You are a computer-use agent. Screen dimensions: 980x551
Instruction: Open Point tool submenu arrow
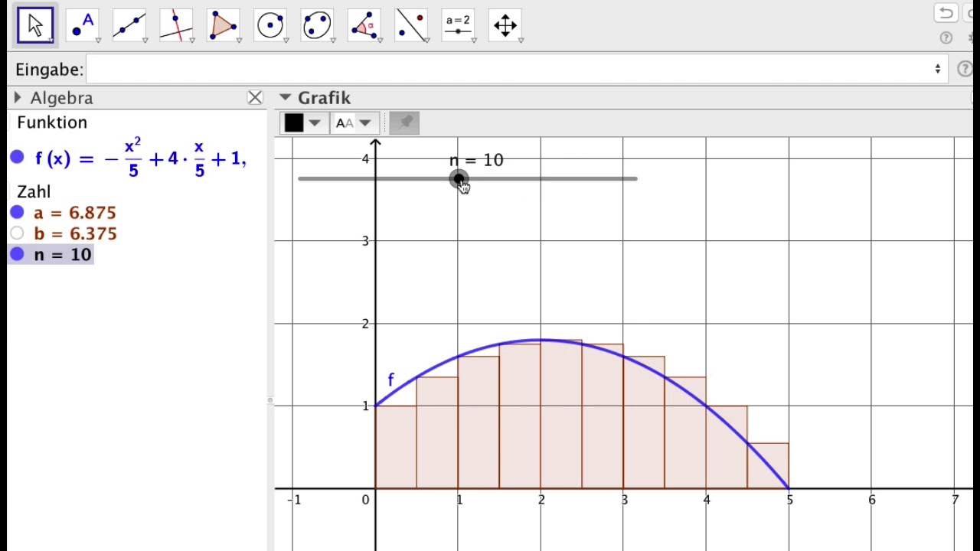98,40
